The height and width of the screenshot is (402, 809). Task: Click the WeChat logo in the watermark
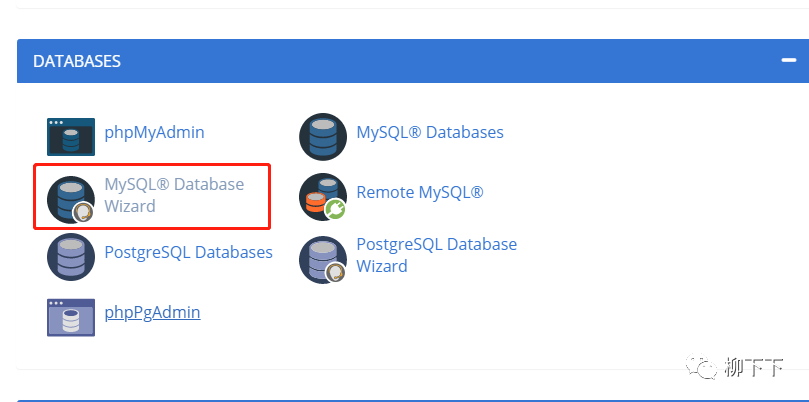click(x=704, y=370)
